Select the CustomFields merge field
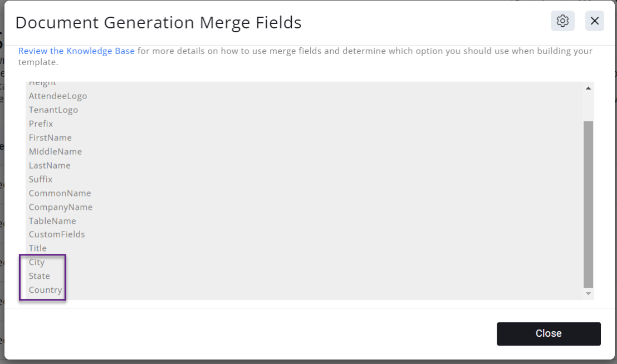This screenshot has height=364, width=617. click(x=57, y=234)
